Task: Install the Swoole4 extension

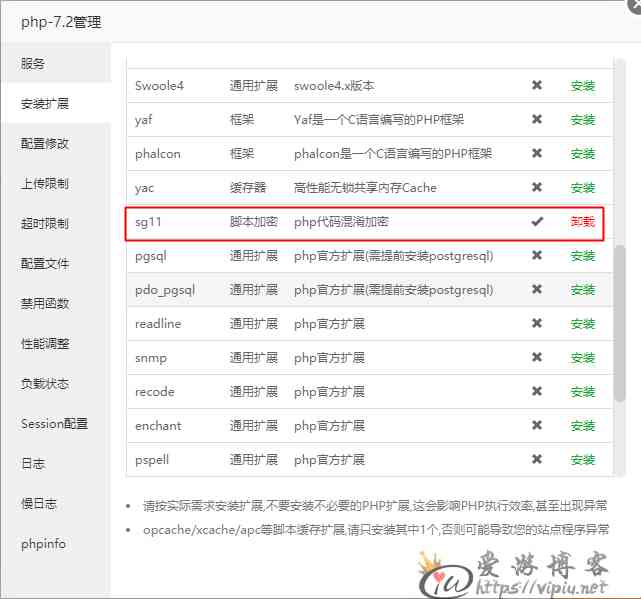Action: pos(583,86)
